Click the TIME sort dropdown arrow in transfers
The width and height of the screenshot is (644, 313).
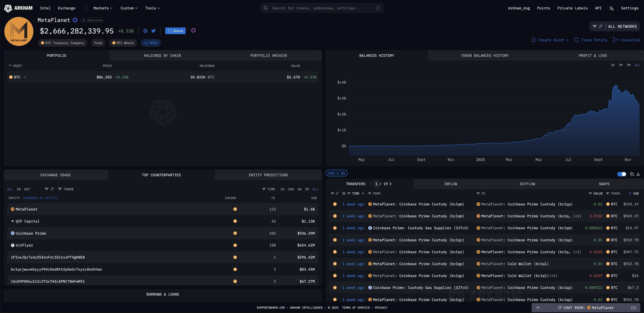[x=363, y=194]
